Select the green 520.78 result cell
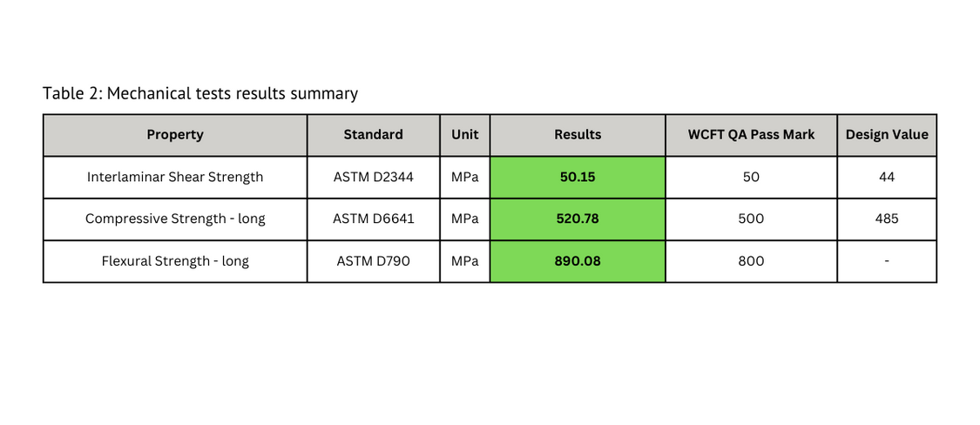The height and width of the screenshot is (425, 980). 578,219
